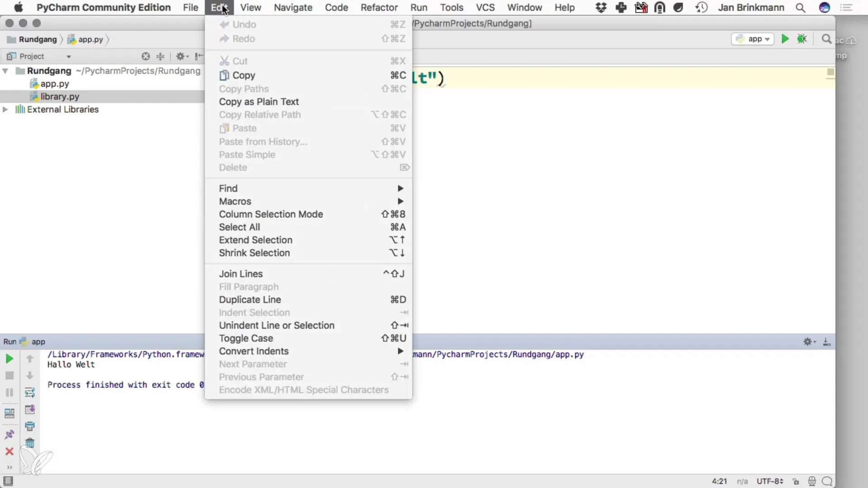Click tool window toggle in bottom-left corner
The image size is (868, 488).
click(8, 481)
